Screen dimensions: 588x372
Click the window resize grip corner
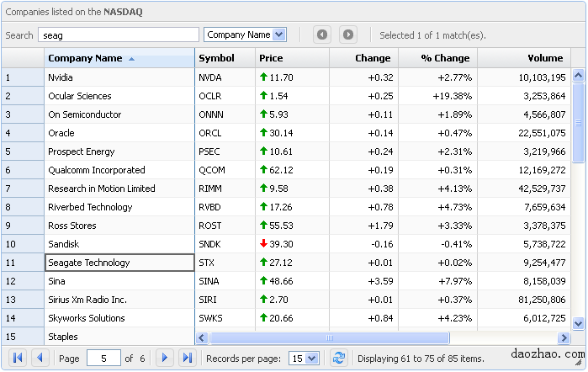point(580,363)
